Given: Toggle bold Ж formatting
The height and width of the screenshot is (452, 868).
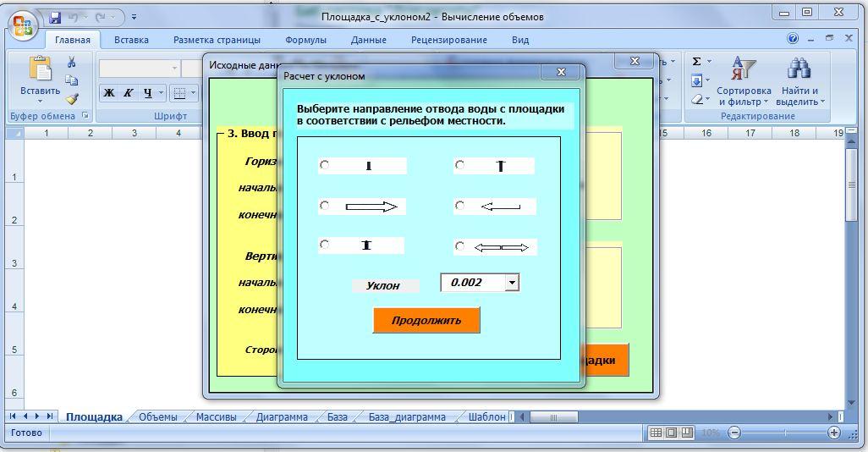Looking at the screenshot, I should [x=109, y=92].
